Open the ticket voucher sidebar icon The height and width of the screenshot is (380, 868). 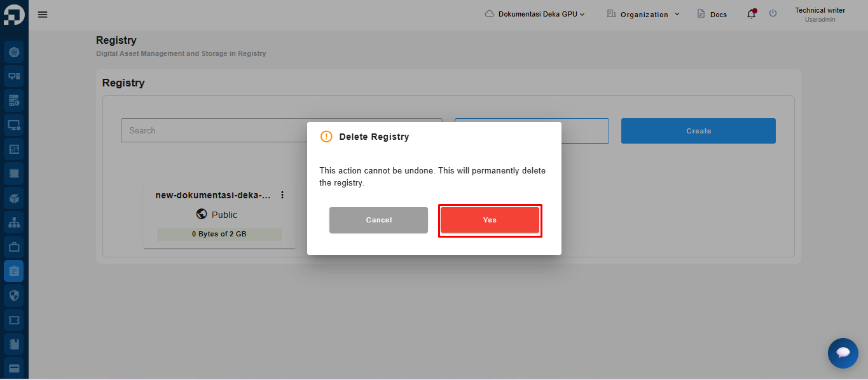[14, 320]
